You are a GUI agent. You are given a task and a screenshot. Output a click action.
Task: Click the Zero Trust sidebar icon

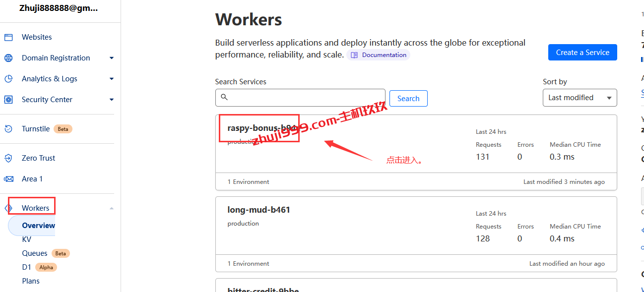click(x=8, y=158)
